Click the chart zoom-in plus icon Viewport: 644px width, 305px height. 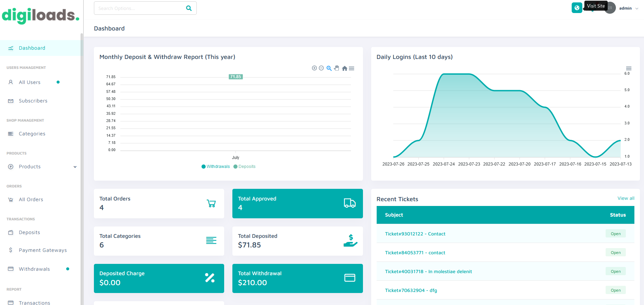point(314,68)
